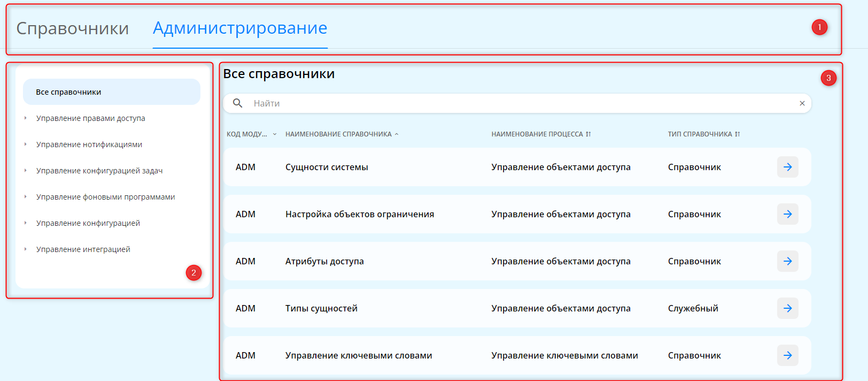The image size is (868, 381).
Task: Switch to the Администрирование tab
Action: (x=240, y=28)
